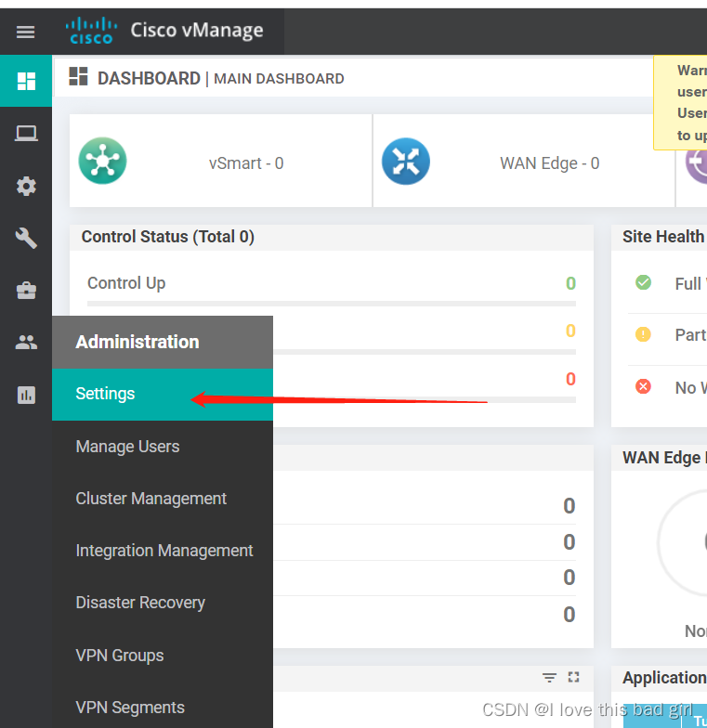Click the vSmart - 0 label
Image resolution: width=707 pixels, height=728 pixels.
pos(246,163)
